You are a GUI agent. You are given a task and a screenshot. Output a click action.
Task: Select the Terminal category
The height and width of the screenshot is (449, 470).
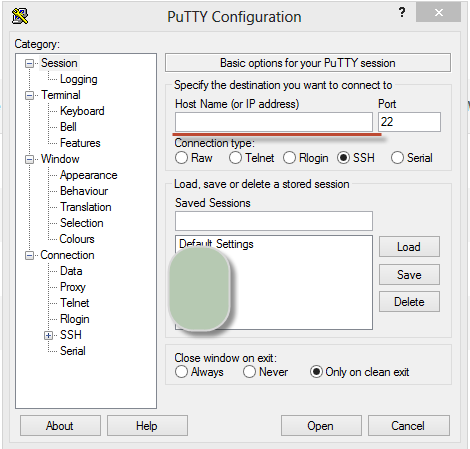tap(61, 95)
